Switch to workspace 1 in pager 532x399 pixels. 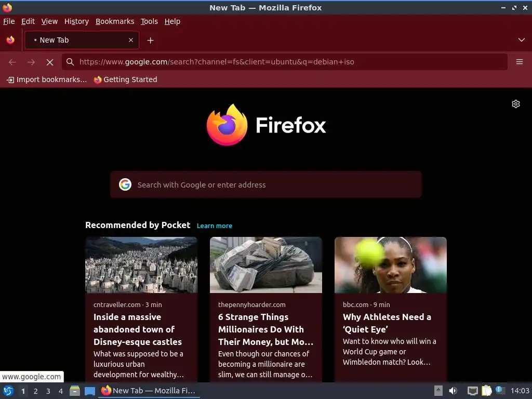pos(23,391)
